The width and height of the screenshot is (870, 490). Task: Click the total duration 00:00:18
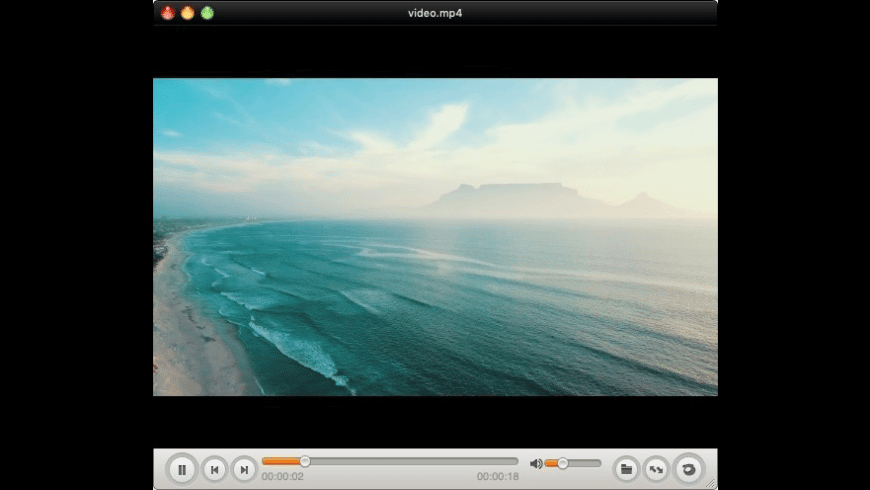(x=498, y=476)
